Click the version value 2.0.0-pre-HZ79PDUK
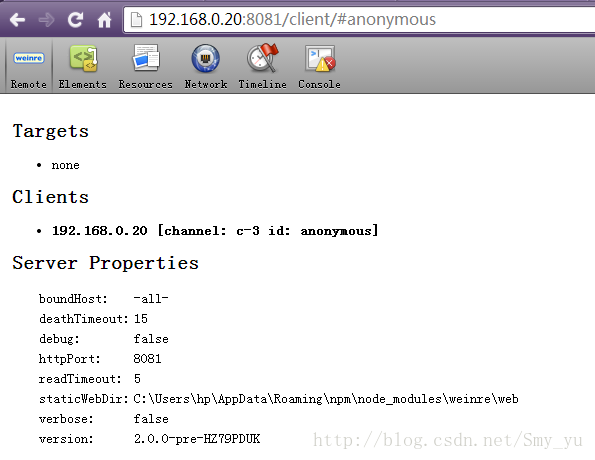 197,439
